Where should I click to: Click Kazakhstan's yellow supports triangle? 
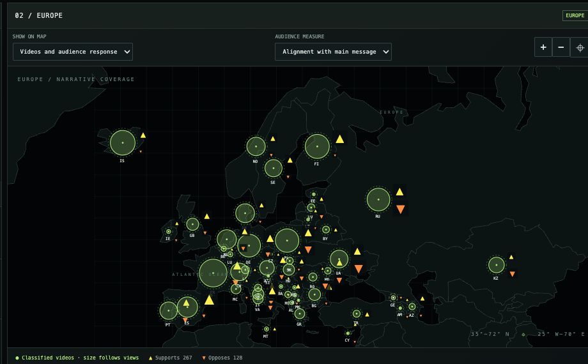[511, 257]
